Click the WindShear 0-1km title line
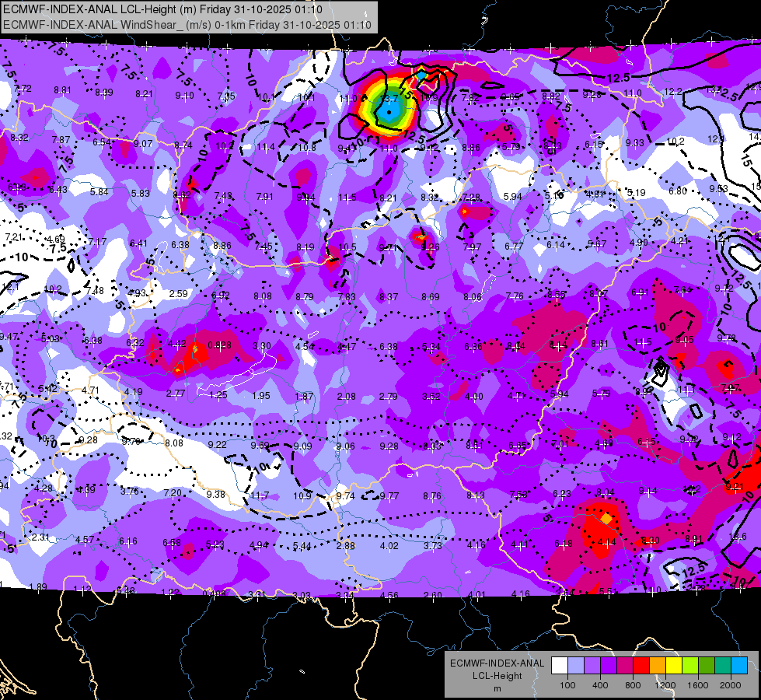 coord(187,25)
